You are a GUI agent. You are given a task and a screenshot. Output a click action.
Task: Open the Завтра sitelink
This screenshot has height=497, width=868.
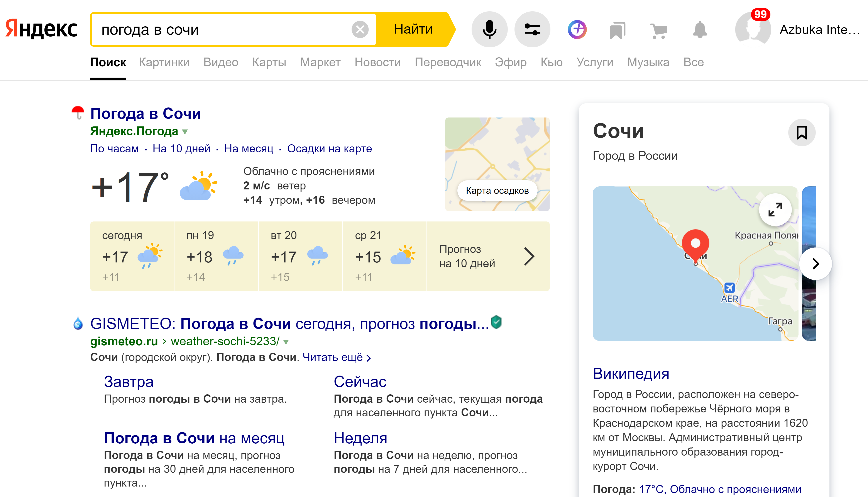[129, 382]
